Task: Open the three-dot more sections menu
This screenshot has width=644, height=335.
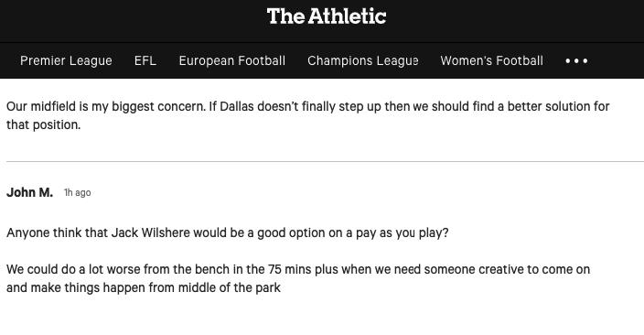Action: pos(576,60)
